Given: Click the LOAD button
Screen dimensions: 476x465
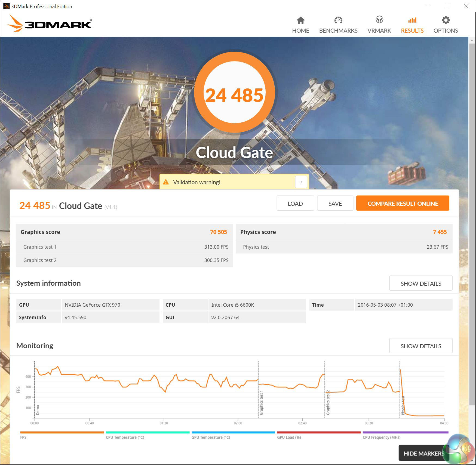Looking at the screenshot, I should pyautogui.click(x=295, y=203).
